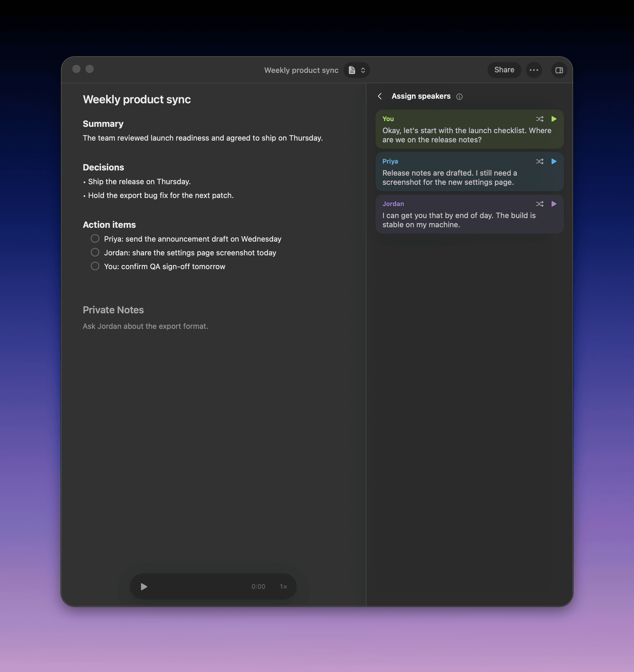Click the Summary section heading

point(103,124)
